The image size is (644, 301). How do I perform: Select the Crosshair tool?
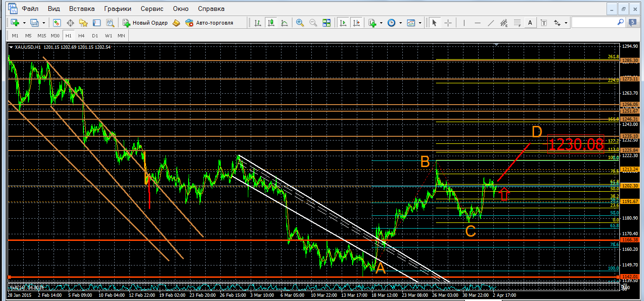click(x=447, y=23)
